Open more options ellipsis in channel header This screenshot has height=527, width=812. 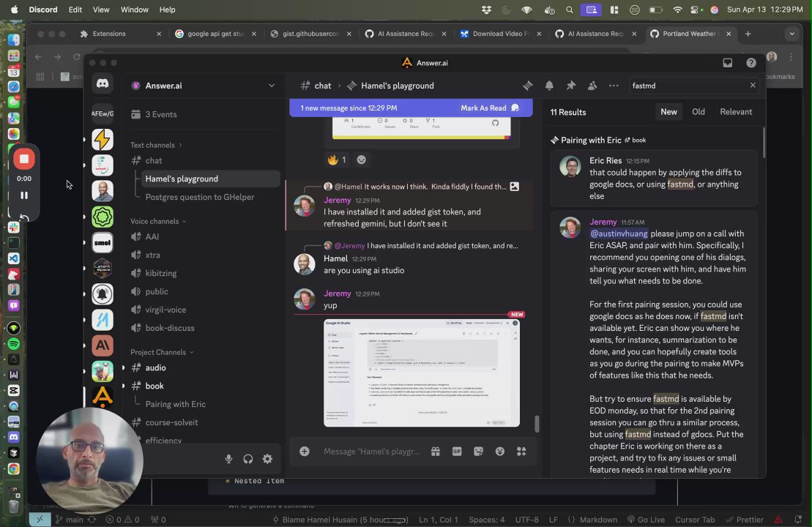pos(614,86)
